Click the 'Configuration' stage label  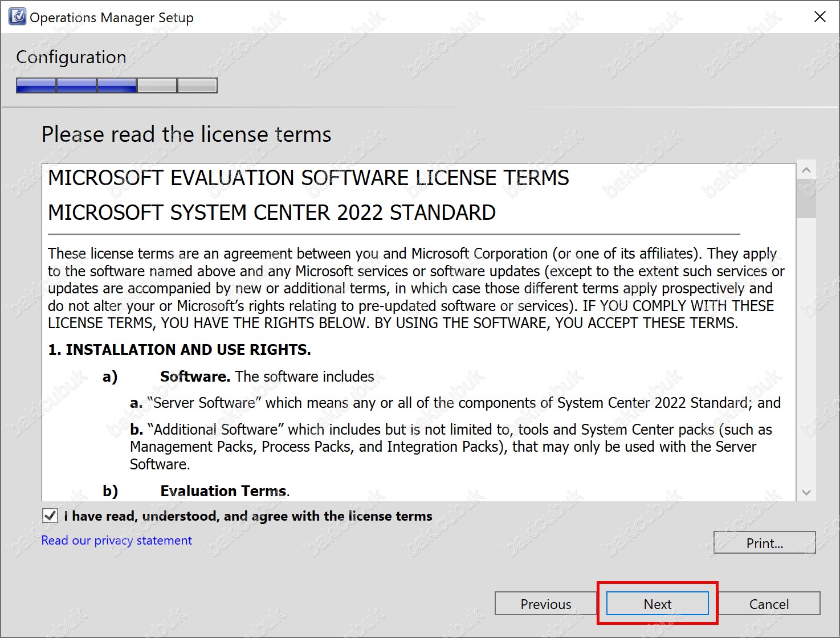point(71,57)
